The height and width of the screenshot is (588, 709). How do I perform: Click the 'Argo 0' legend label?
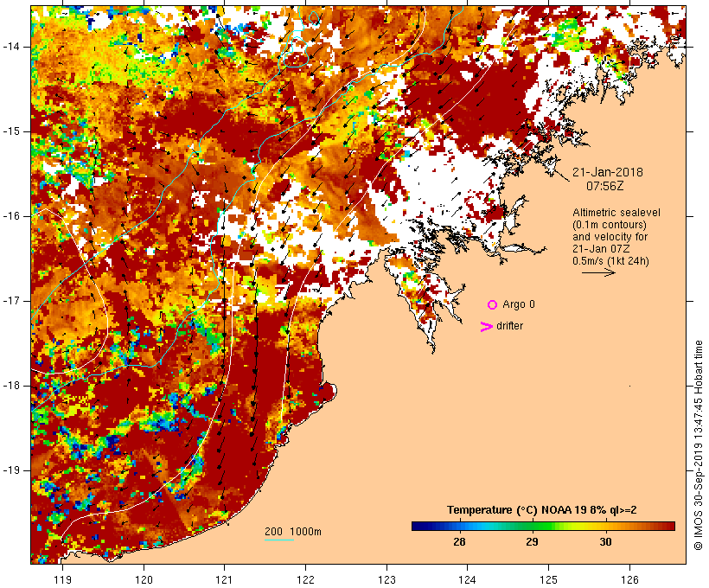tap(519, 304)
